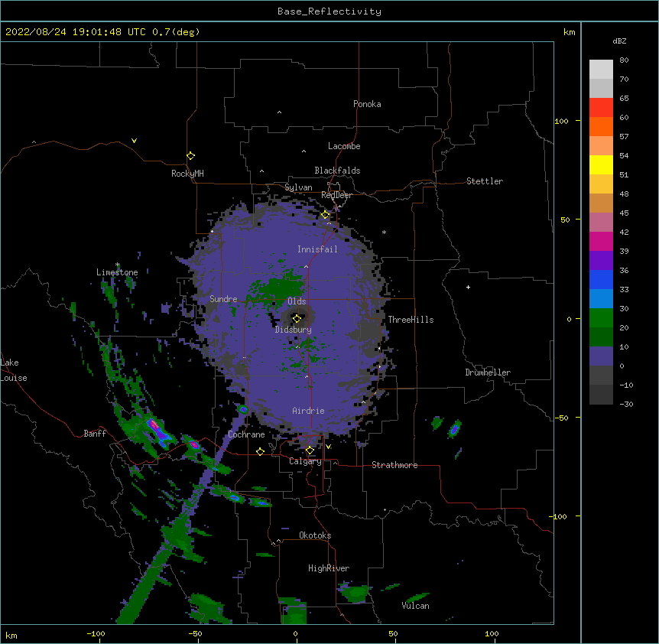Click the Strathmore town label

[394, 465]
